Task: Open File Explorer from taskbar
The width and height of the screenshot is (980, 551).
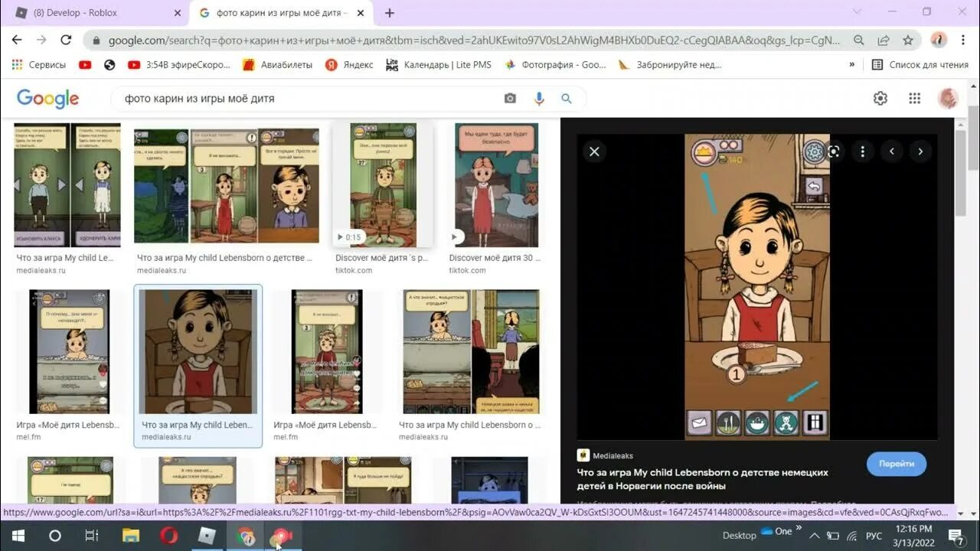Action: (x=131, y=536)
